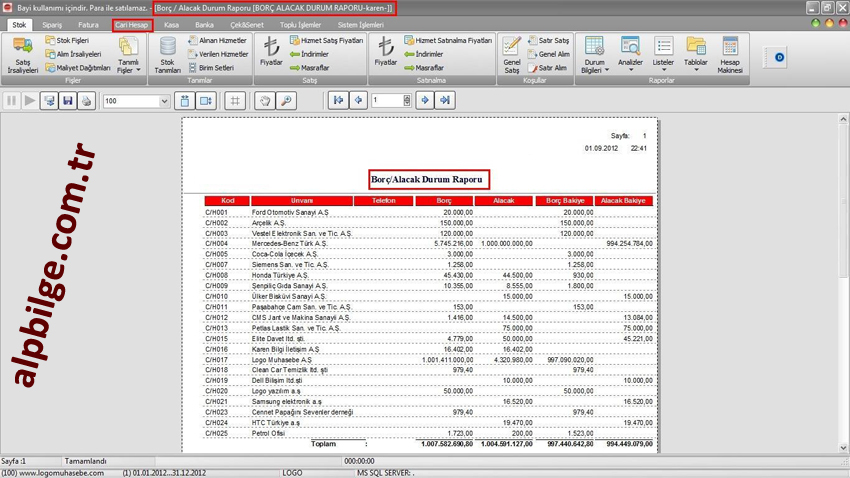The width and height of the screenshot is (850, 478).
Task: Click the print report icon
Action: [86, 101]
